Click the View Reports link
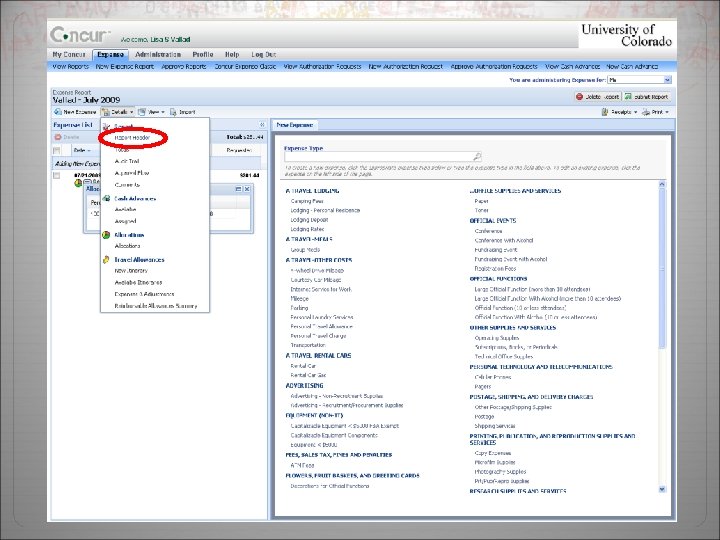Screen dimensions: 720x540 click(70, 67)
